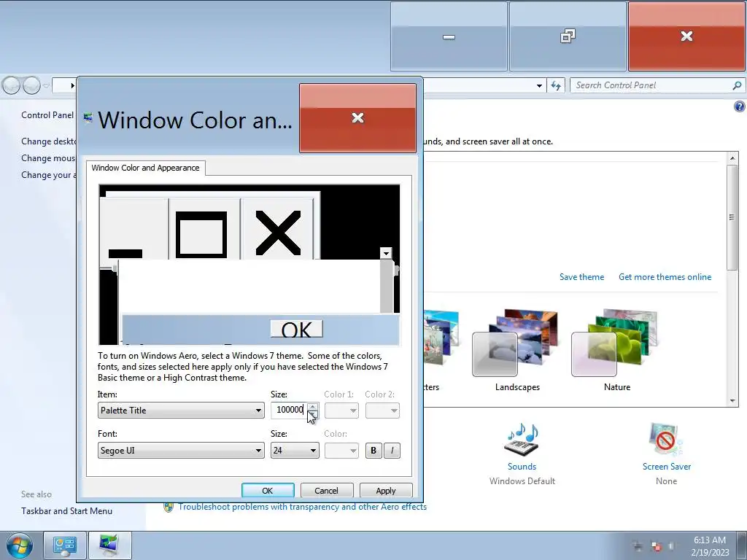Select the Landscapes theme thumbnail
This screenshot has height=560, width=747.
point(517,343)
